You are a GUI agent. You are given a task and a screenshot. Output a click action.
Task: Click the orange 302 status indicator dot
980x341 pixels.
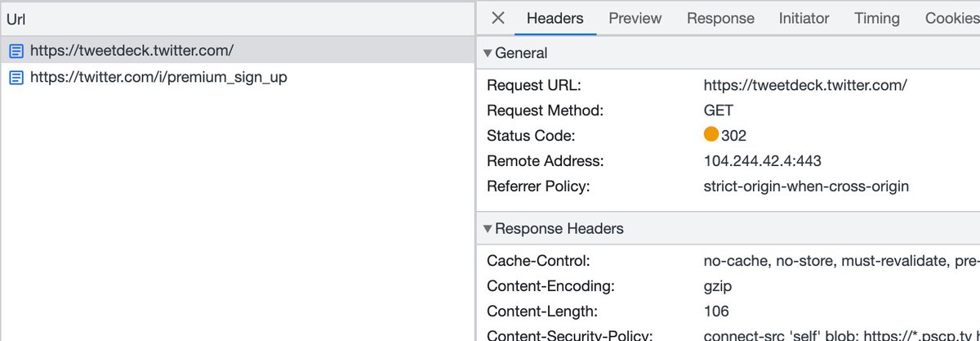711,136
